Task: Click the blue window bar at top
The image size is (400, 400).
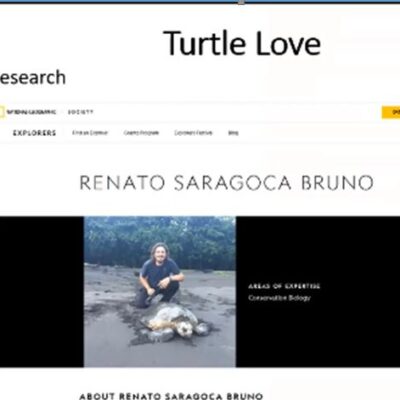Action: 200,2
